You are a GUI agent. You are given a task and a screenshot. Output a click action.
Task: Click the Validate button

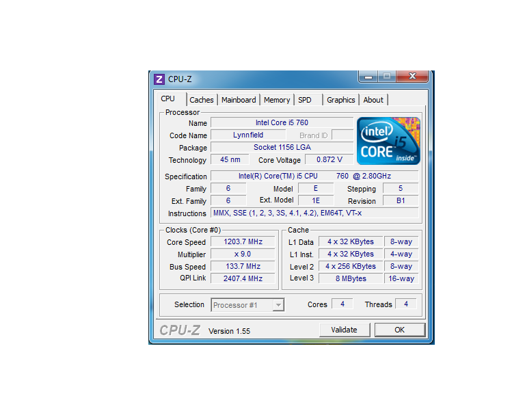point(345,330)
